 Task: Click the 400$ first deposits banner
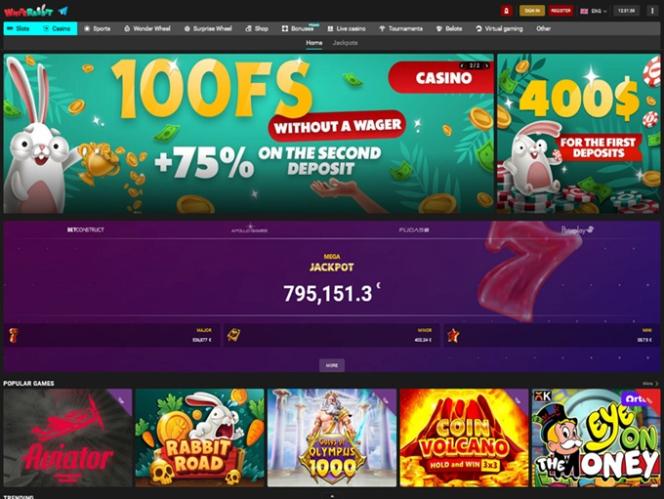coord(578,133)
